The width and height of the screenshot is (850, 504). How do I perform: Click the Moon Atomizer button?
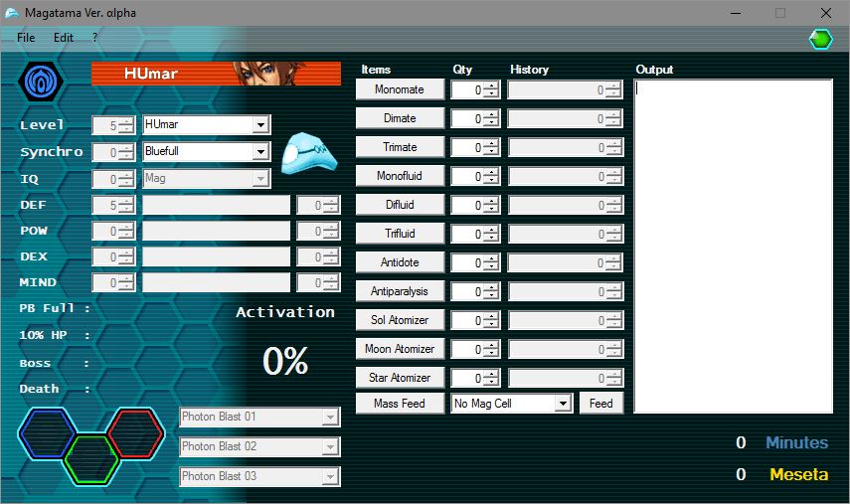tap(400, 349)
